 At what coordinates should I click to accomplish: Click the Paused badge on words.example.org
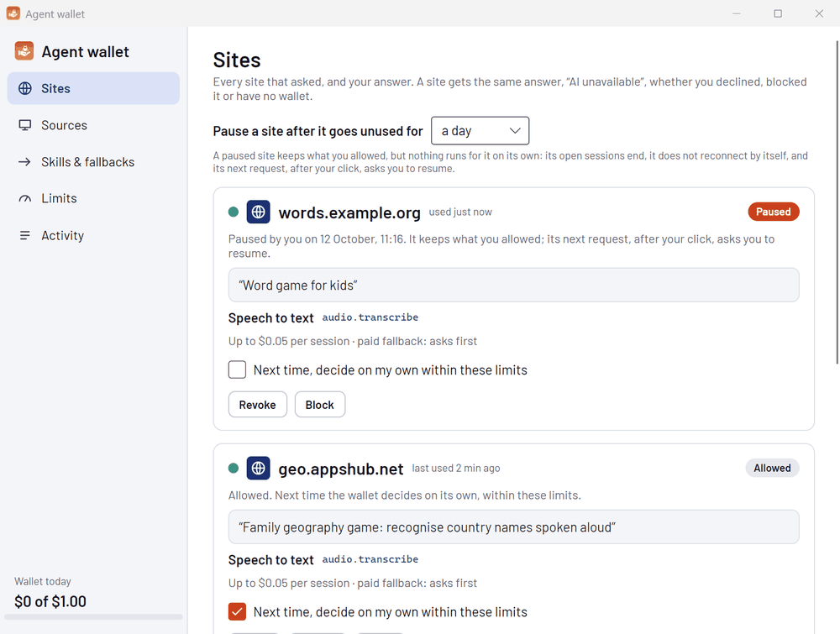tap(774, 212)
